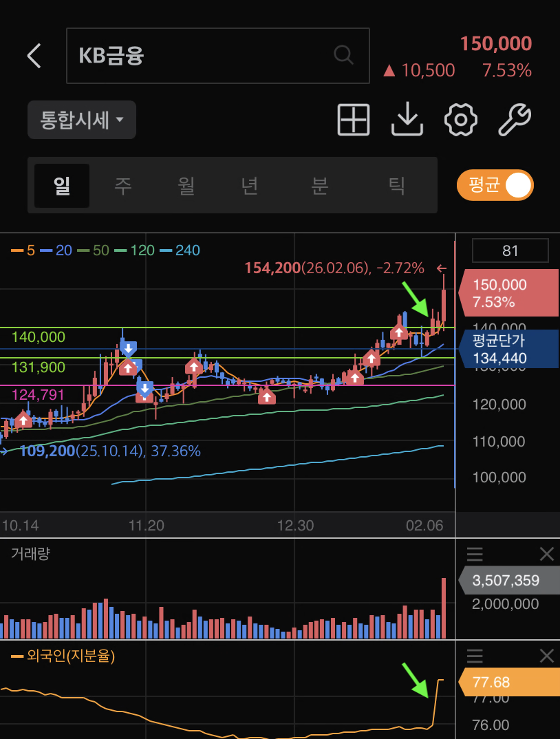Click the 109,200 low price annotation
This screenshot has height=739, width=560.
coord(110,451)
